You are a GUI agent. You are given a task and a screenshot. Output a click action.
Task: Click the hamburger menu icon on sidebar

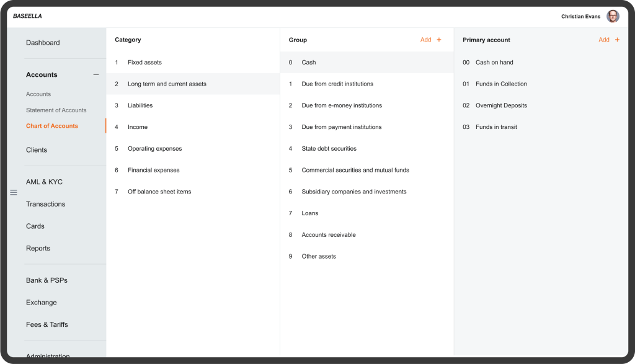tap(14, 192)
